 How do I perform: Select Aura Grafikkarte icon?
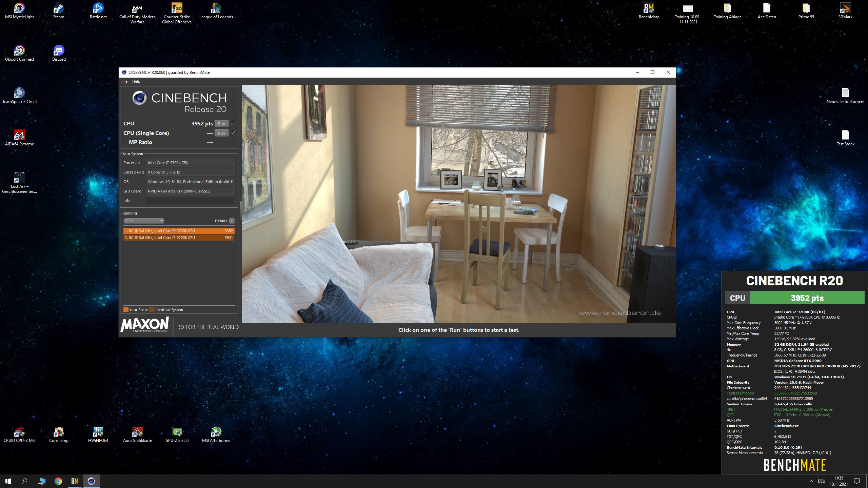coord(137,434)
